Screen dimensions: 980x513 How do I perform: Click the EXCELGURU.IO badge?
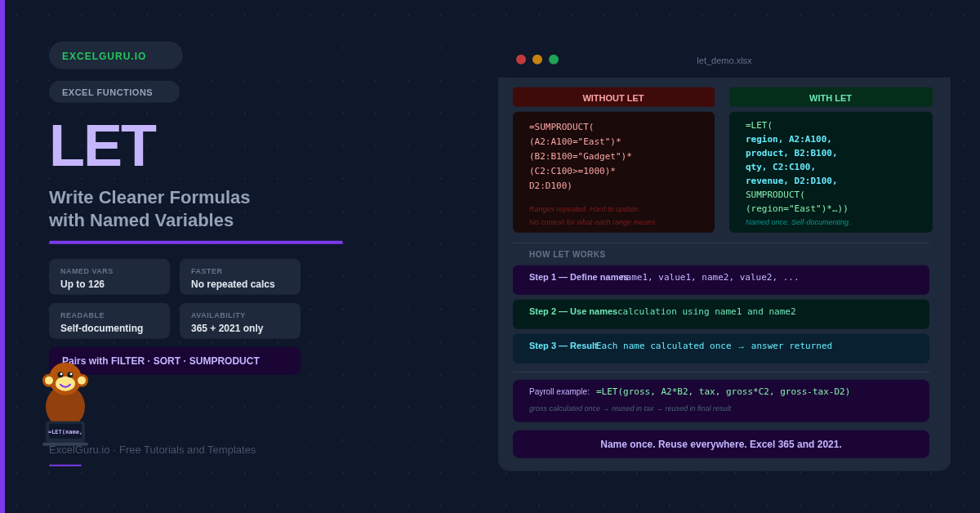(115, 56)
